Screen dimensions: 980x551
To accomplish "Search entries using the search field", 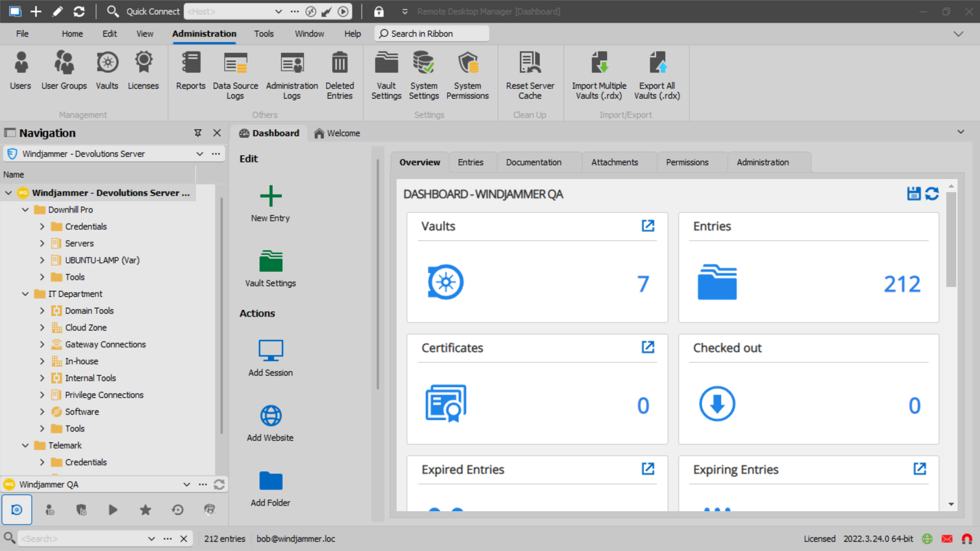I will point(86,538).
